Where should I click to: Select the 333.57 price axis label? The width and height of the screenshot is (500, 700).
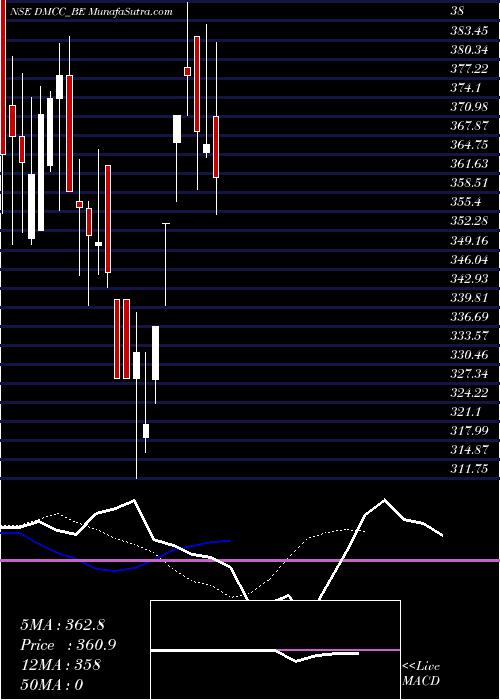pos(469,336)
